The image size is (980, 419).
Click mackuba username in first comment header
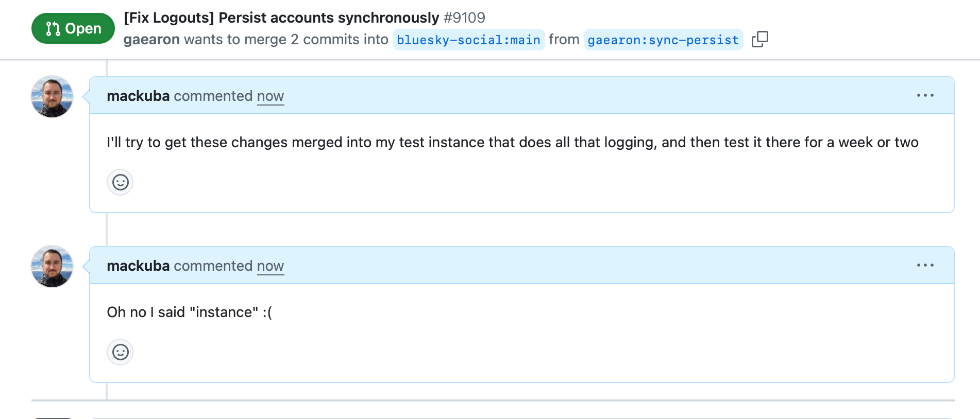[x=138, y=96]
